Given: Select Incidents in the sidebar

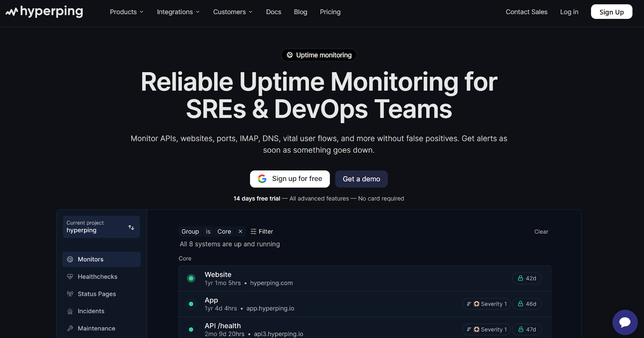Looking at the screenshot, I should tap(91, 311).
